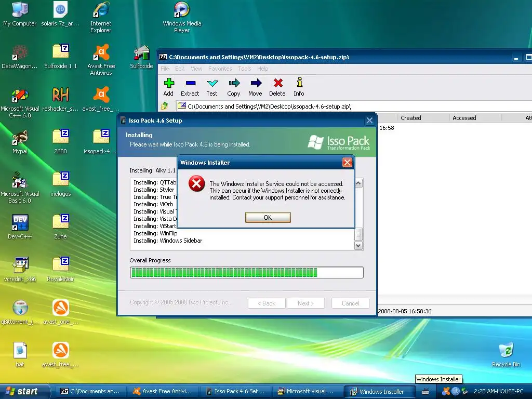
Task: Select the Internet Explorer desktop shortcut
Action: [x=101, y=18]
